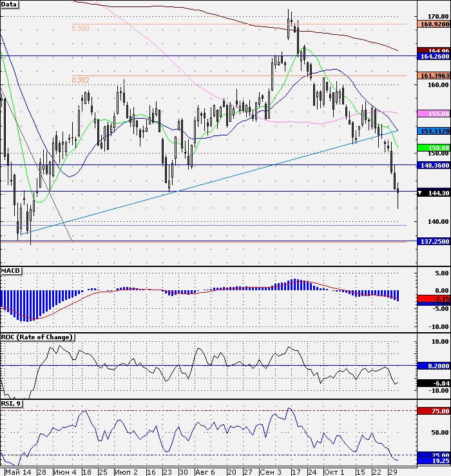
Task: Click the 0.382 Fibonacci level label
Action: 81,80
